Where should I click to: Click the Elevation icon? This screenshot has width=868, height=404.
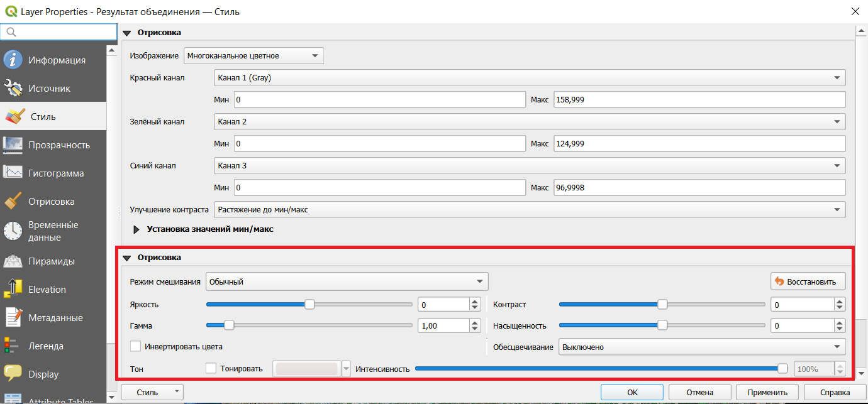13,290
